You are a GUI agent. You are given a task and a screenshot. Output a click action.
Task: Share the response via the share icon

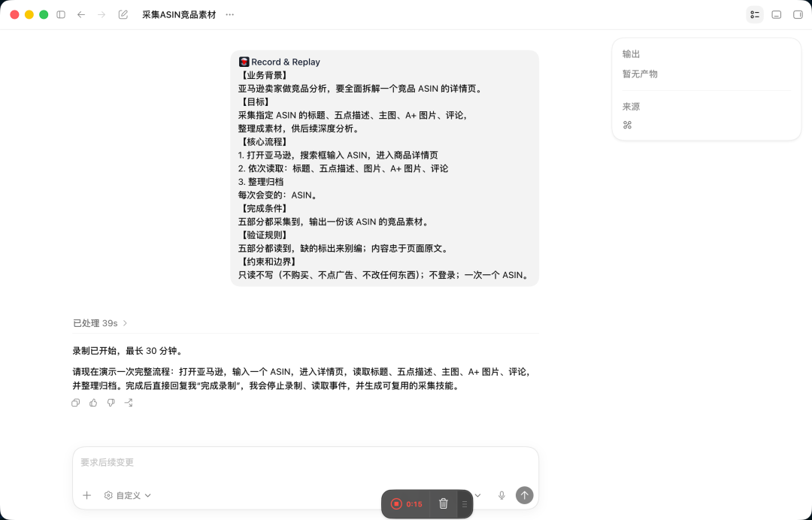[129, 403]
